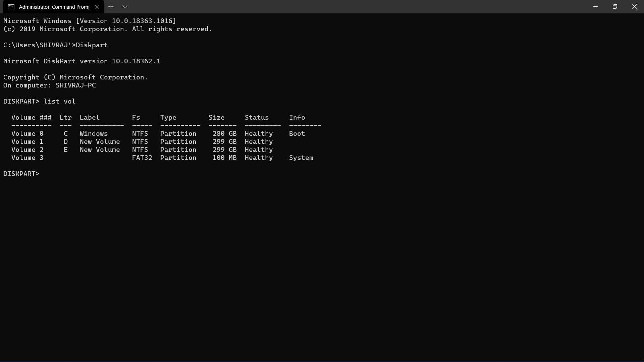Click the 'Windows' volume label

click(94, 133)
